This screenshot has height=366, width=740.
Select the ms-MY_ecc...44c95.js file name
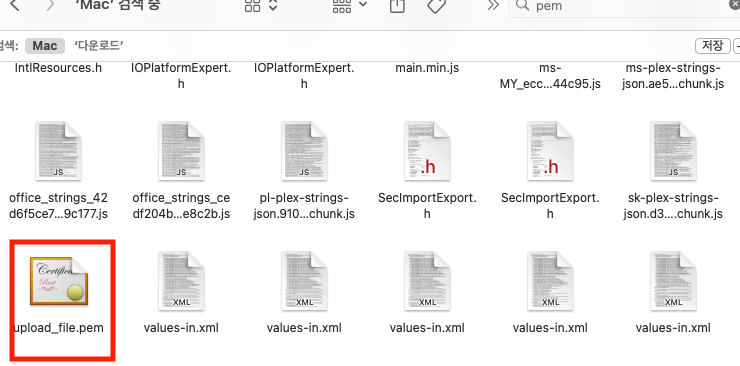coord(550,76)
